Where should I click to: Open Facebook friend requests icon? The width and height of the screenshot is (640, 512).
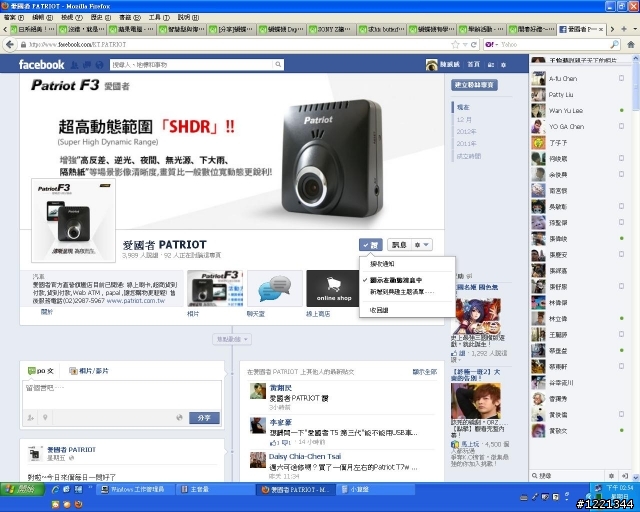75,65
